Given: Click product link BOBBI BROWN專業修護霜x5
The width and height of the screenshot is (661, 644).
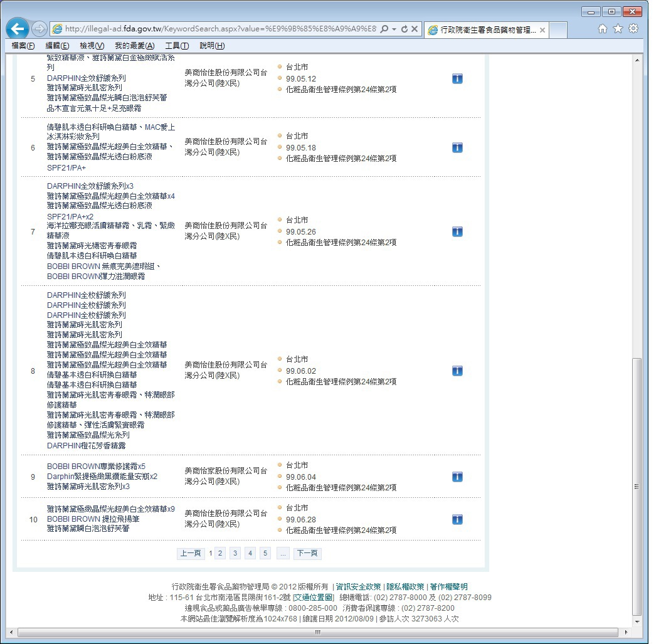Looking at the screenshot, I should 96,466.
